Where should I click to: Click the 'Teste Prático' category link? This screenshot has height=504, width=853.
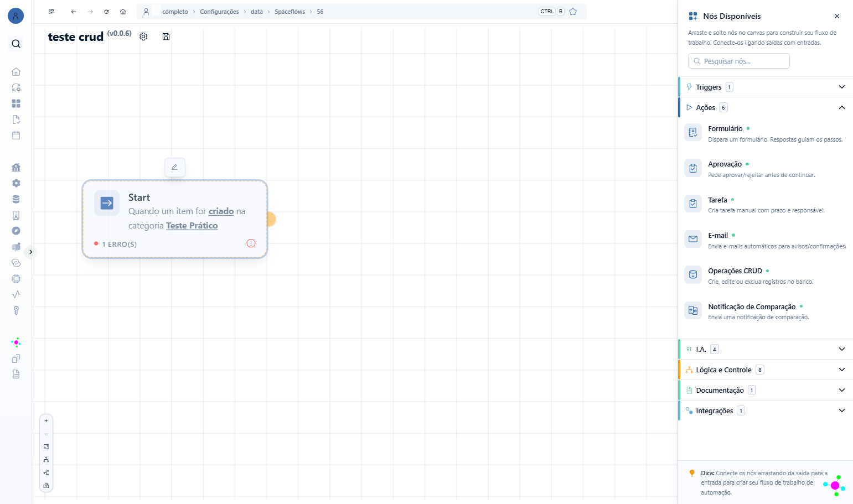[192, 226]
